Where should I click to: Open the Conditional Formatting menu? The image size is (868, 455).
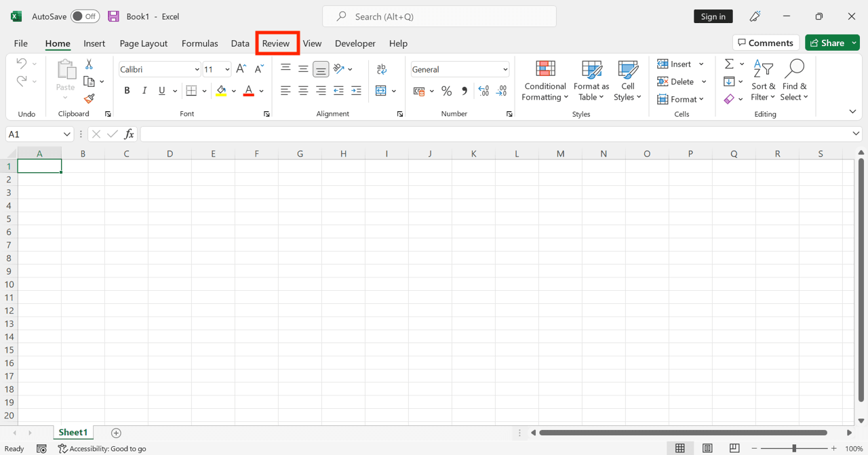tap(545, 81)
